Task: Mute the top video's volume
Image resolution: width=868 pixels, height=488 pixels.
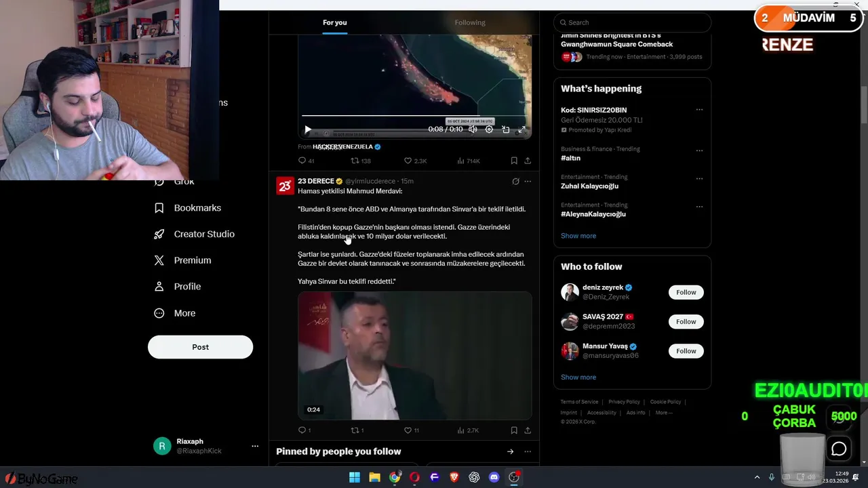Action: tap(473, 129)
